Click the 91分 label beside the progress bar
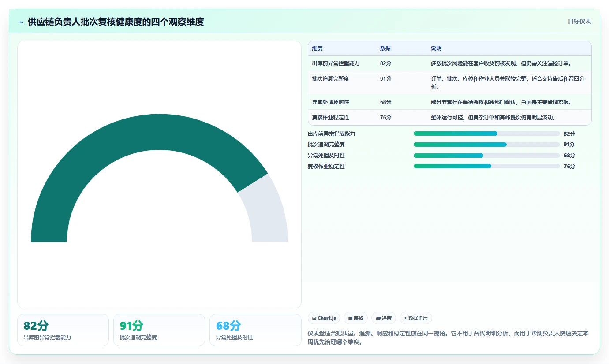Viewport: 609px width, 364px height. pos(569,145)
